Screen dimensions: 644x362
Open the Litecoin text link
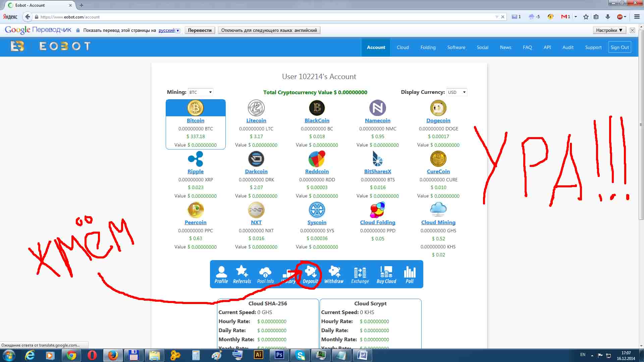256,120
